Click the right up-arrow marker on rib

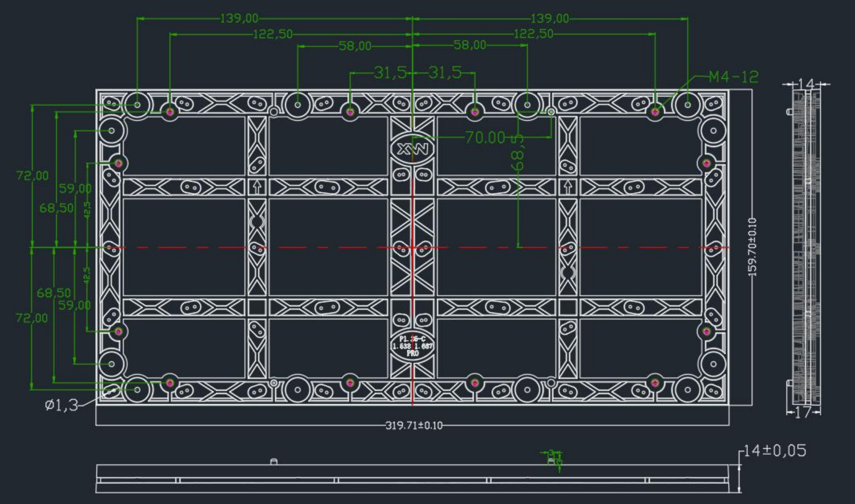point(568,187)
